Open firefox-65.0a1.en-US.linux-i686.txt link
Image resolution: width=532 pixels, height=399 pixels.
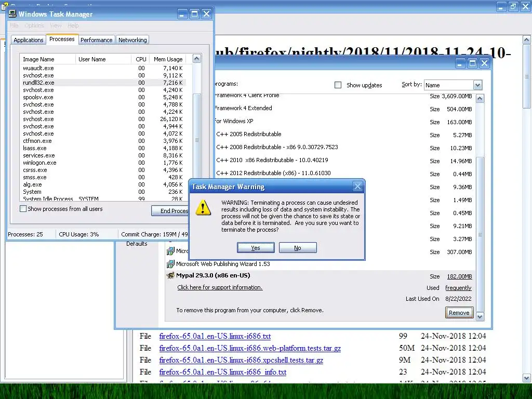[215, 336]
